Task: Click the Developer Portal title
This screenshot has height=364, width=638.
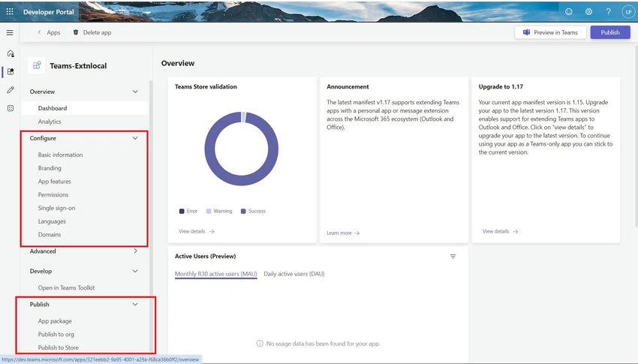Action: (49, 12)
